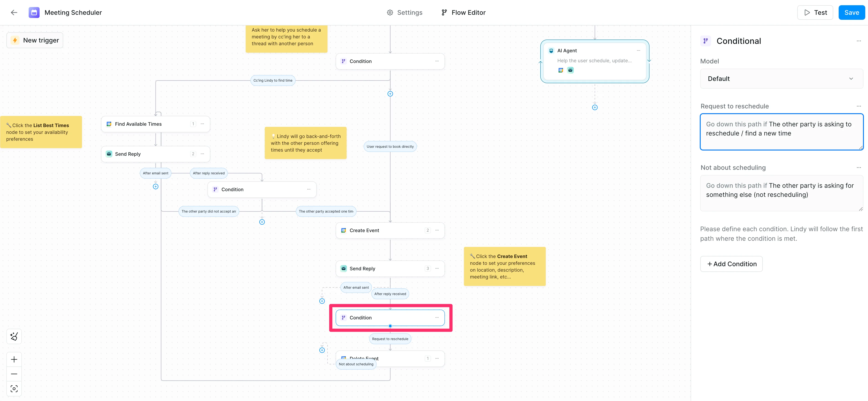Open AI Agent node three-dot menu
The height and width of the screenshot is (401, 868).
tap(638, 50)
